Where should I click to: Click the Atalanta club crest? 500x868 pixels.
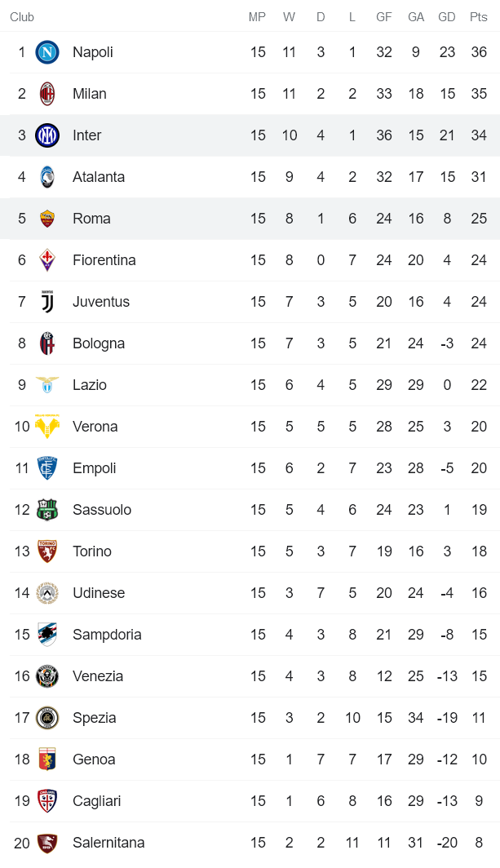click(x=47, y=177)
